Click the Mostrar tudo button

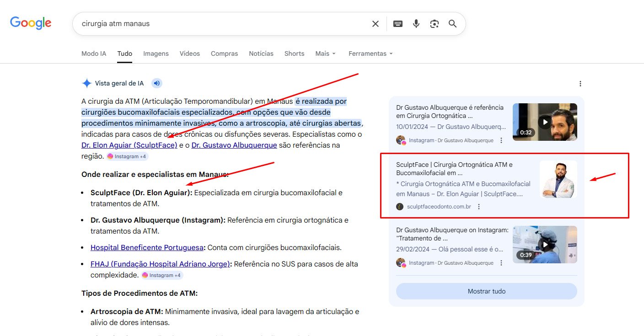tap(487, 291)
